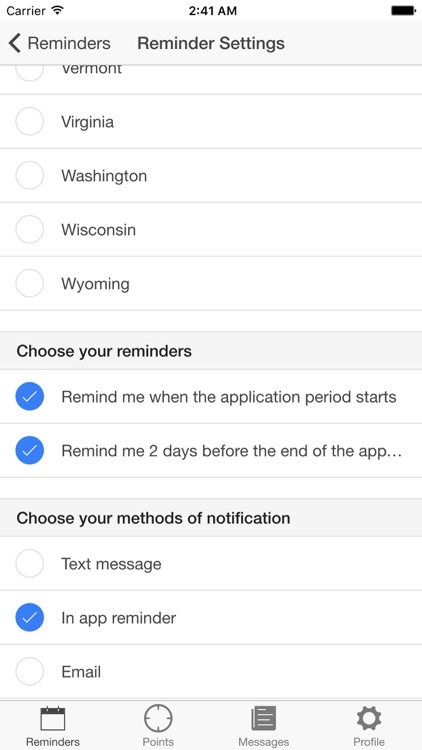Go back to Reminders screen

click(x=59, y=43)
